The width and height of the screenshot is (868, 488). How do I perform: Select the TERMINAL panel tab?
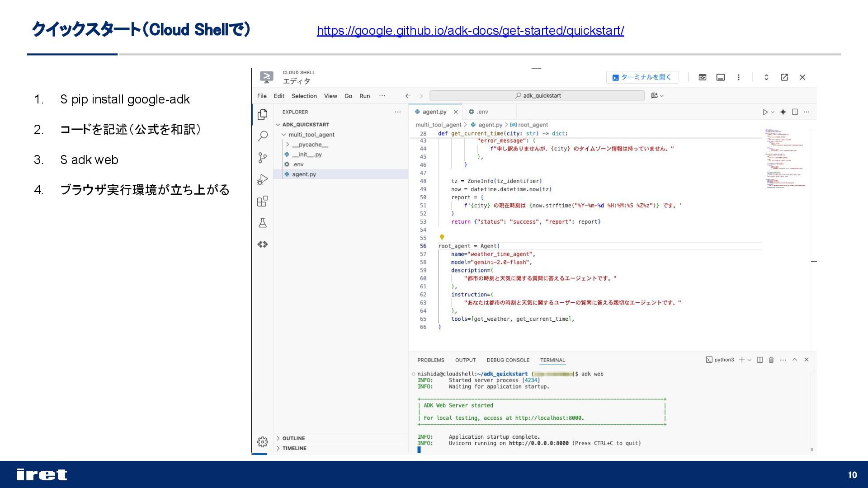pyautogui.click(x=552, y=360)
